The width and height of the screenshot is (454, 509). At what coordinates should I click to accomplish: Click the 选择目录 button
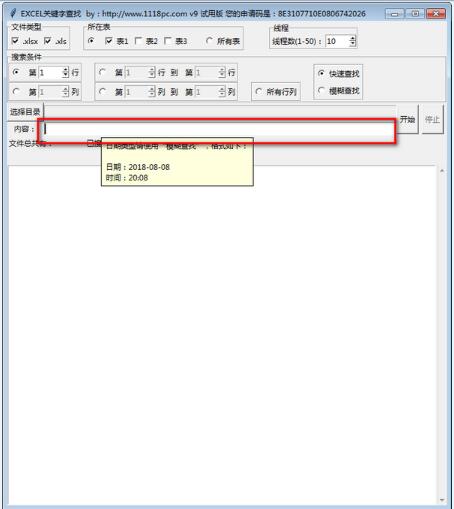25,112
